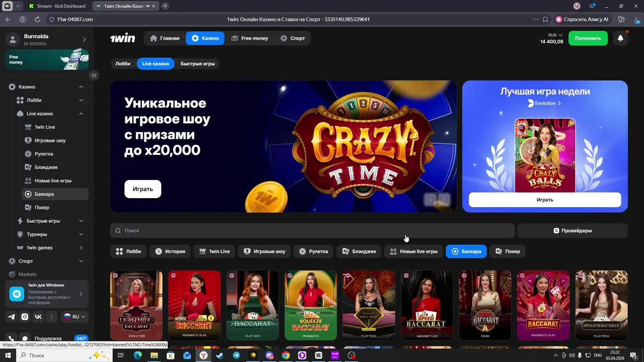Filter games by Игровые шоу chip

tap(264, 251)
